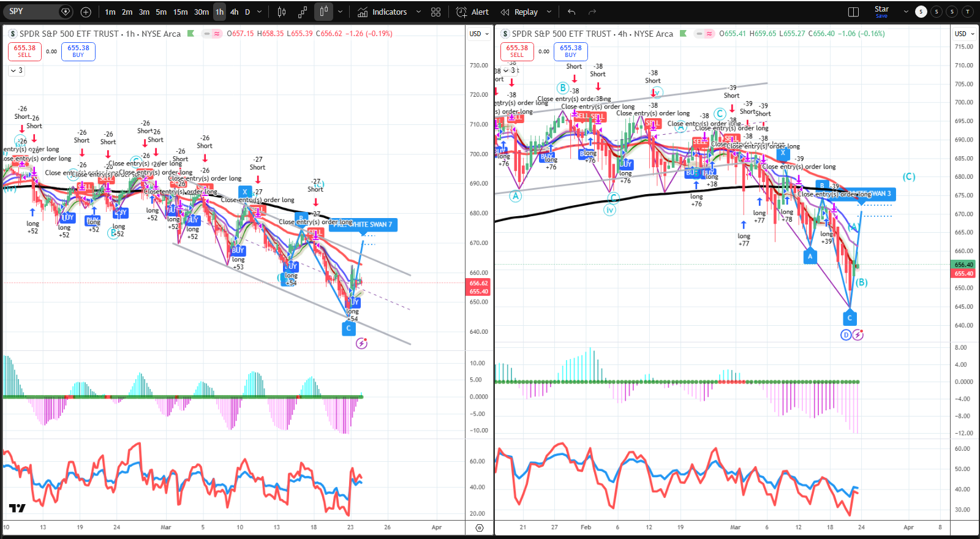Click the S symbol logo on 1h chart

(x=13, y=34)
